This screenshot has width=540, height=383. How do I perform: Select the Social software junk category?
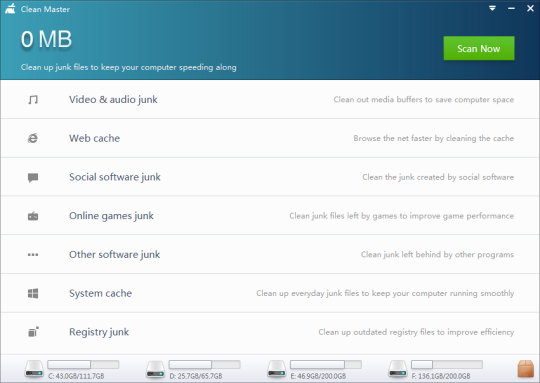270,177
